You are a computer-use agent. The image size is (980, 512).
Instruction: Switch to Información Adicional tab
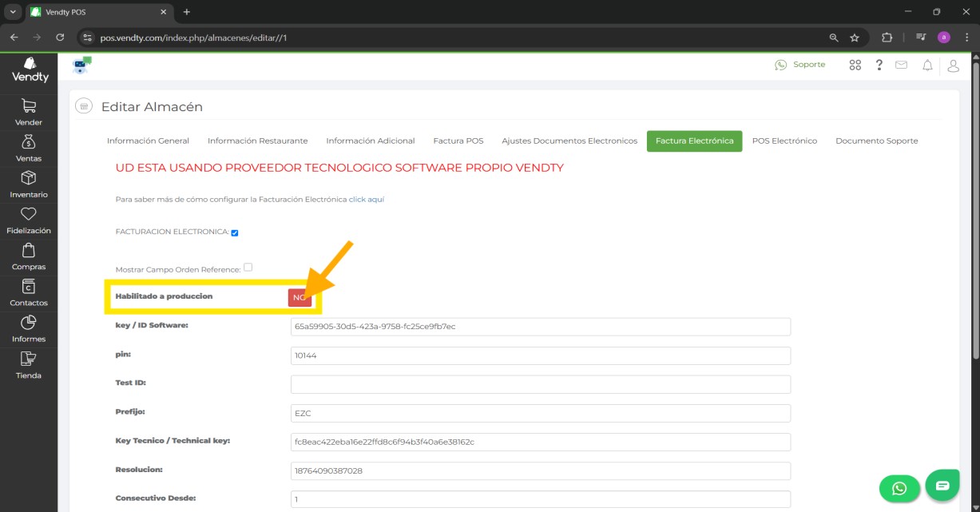(x=371, y=141)
